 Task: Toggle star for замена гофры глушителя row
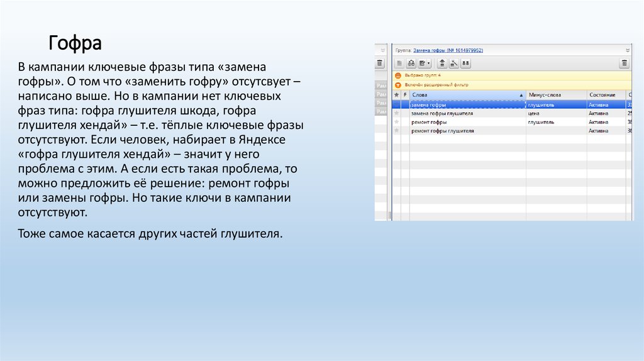(397, 113)
